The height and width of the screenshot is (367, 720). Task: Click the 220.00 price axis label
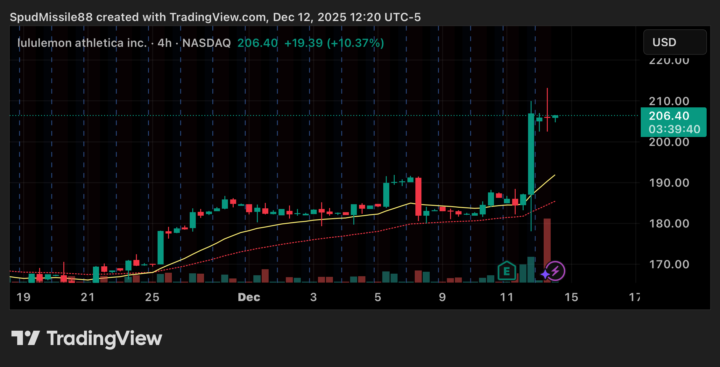[669, 60]
